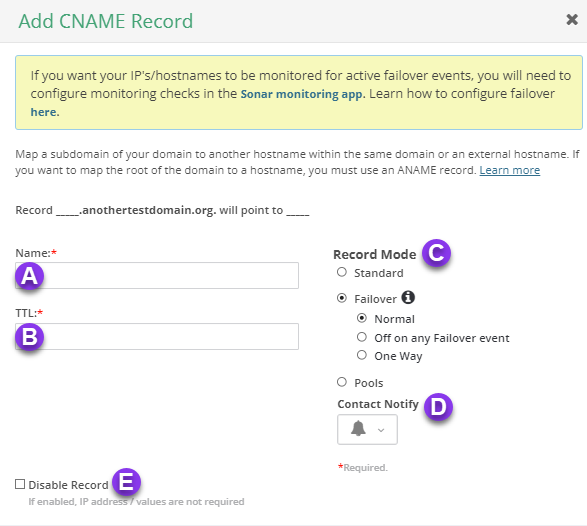Click the Contact Notify bell icon
The height and width of the screenshot is (526, 587).
coord(358,429)
